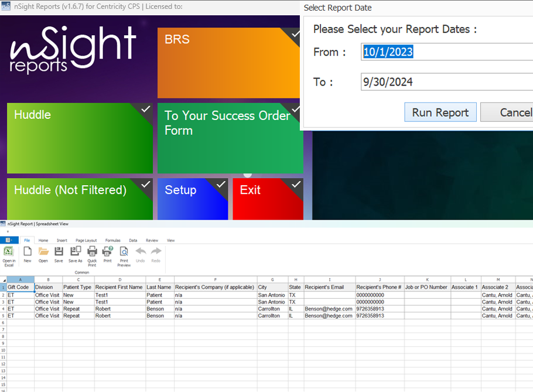This screenshot has width=533, height=392.
Task: Click the Job or PO Number header
Action: (428, 287)
